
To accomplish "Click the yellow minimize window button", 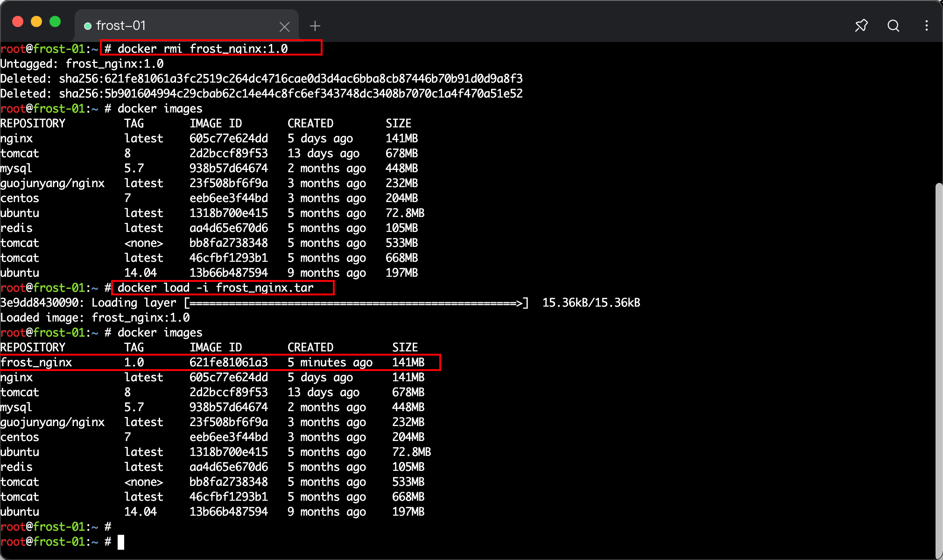I will [36, 21].
